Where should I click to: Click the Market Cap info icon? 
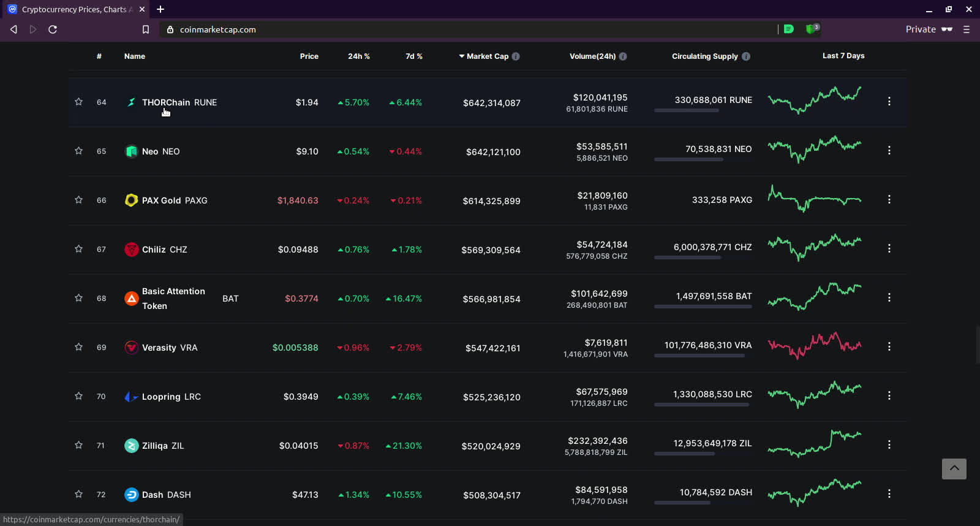(516, 56)
